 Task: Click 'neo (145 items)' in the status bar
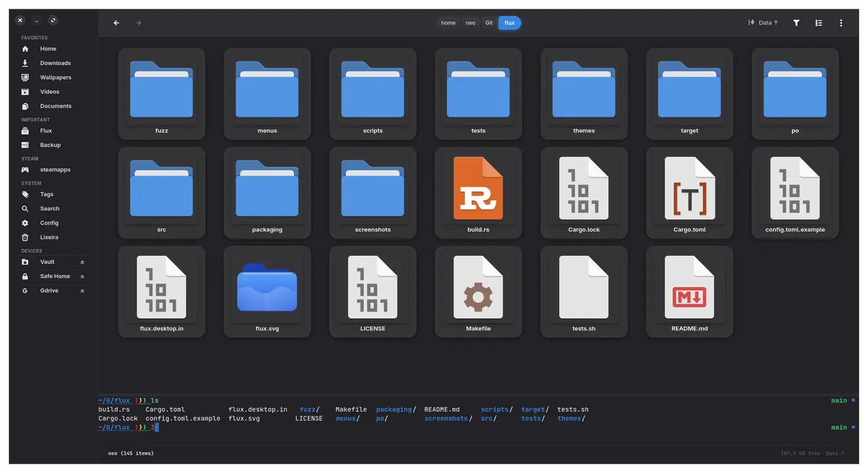[x=131, y=453]
